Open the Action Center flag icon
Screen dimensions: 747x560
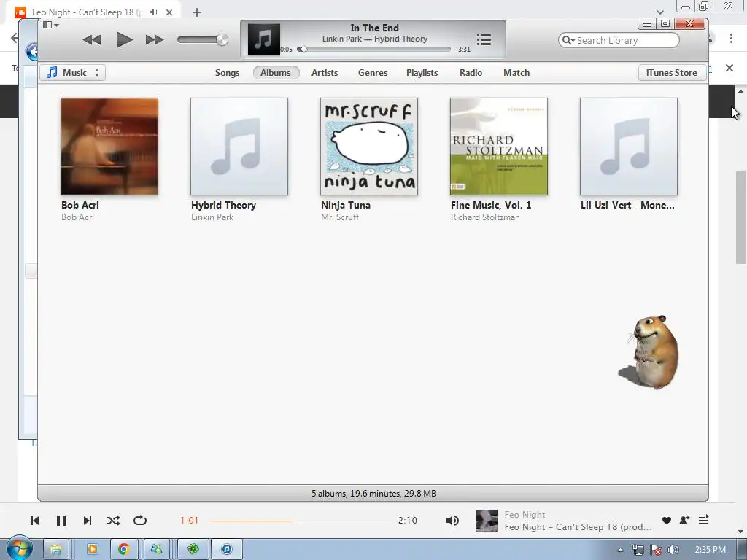click(x=656, y=551)
